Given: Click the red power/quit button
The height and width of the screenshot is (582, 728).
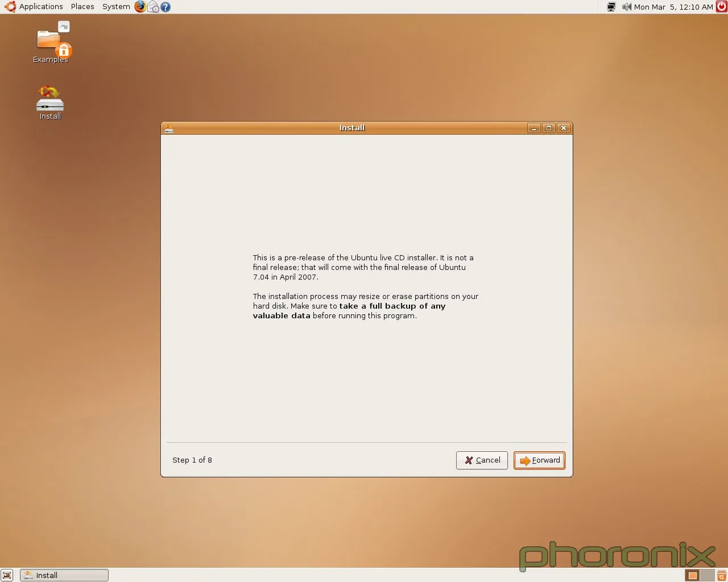Looking at the screenshot, I should [x=721, y=7].
